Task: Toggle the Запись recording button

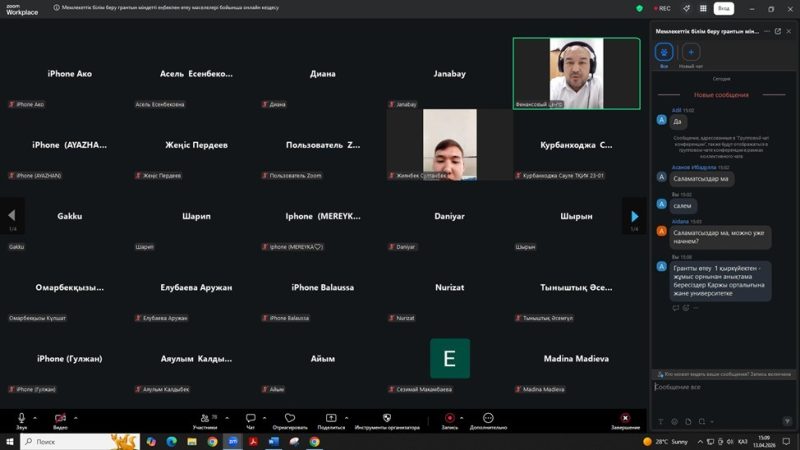Action: click(x=450, y=418)
